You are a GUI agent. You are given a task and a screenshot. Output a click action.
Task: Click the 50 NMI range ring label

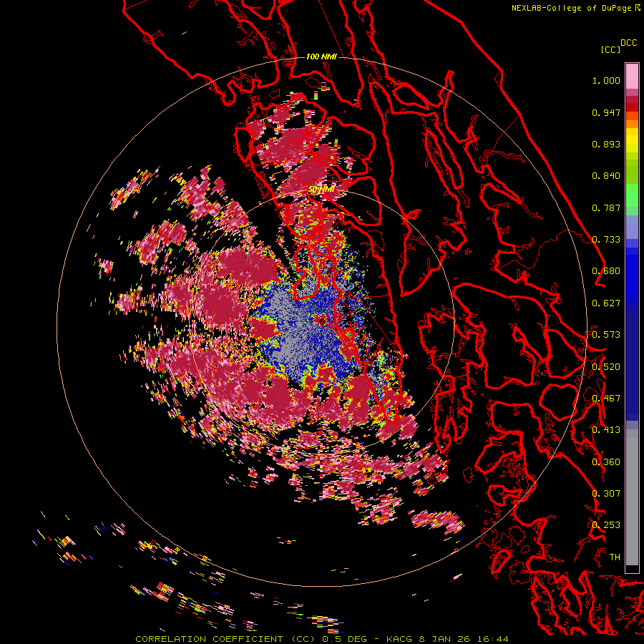click(x=321, y=190)
